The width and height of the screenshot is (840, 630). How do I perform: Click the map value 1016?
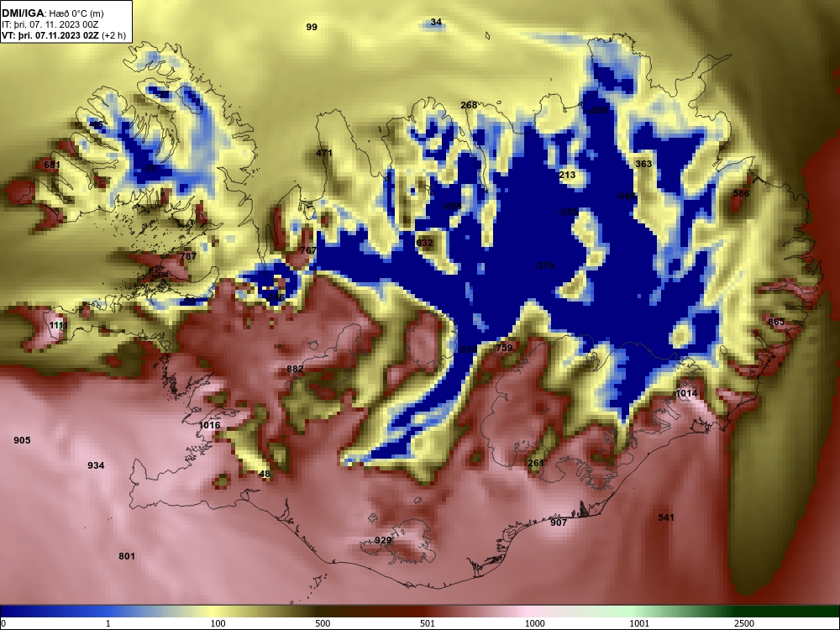click(x=209, y=425)
